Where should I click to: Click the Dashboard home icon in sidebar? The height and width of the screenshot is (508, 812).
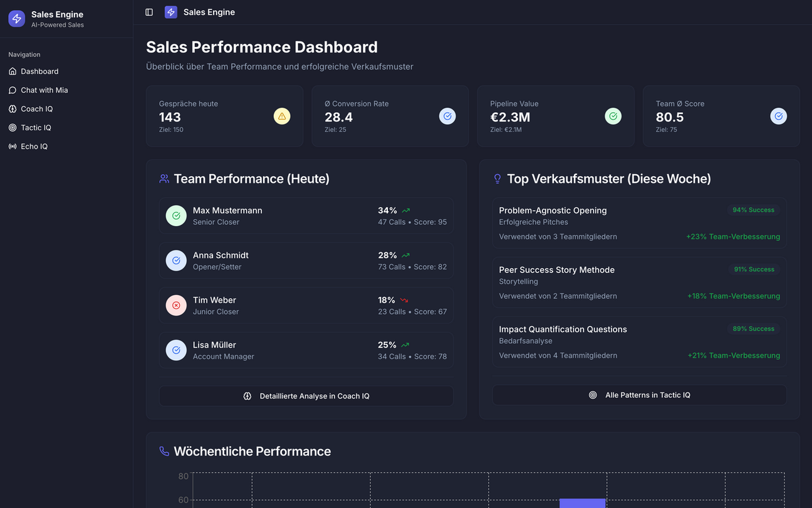(x=11, y=71)
